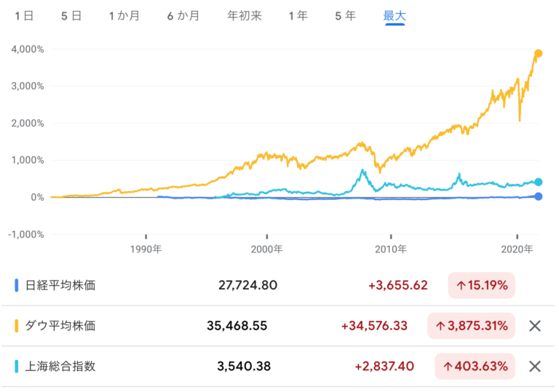Click the yellow Dow endpoint dot on chart
The width and height of the screenshot is (559, 392).
coord(539,54)
